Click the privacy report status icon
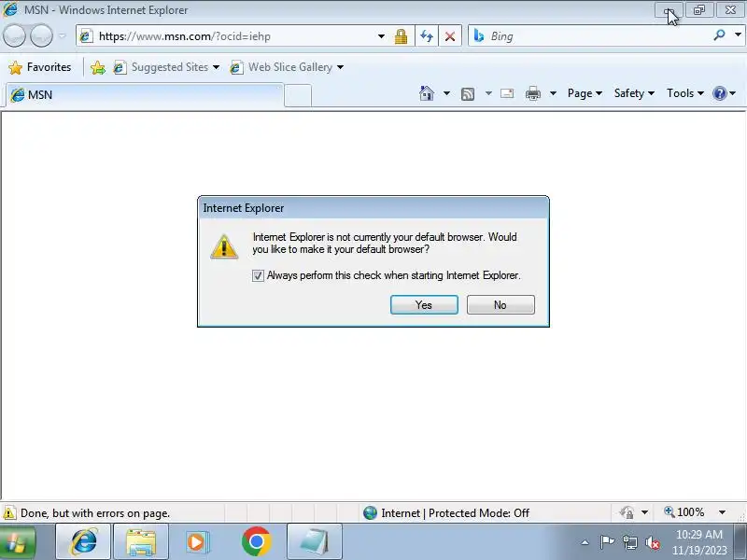The height and width of the screenshot is (560, 747). [627, 512]
